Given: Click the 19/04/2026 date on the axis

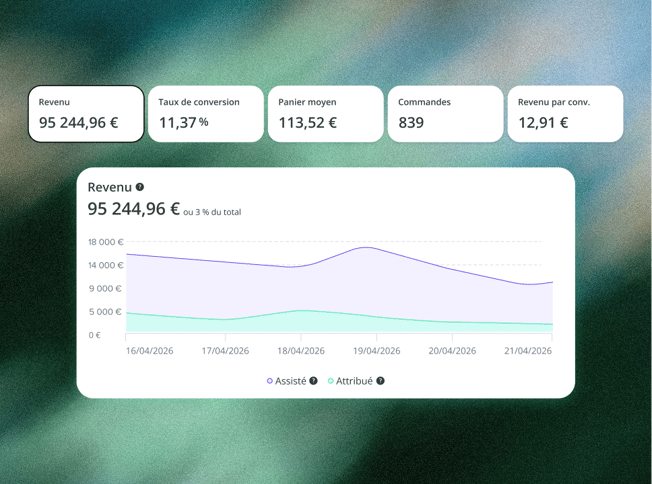Looking at the screenshot, I should (377, 351).
